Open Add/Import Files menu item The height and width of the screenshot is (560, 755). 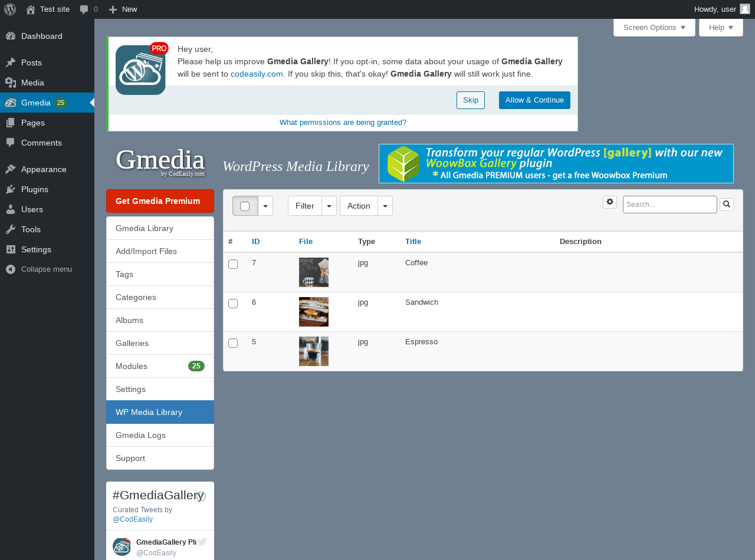coord(160,251)
